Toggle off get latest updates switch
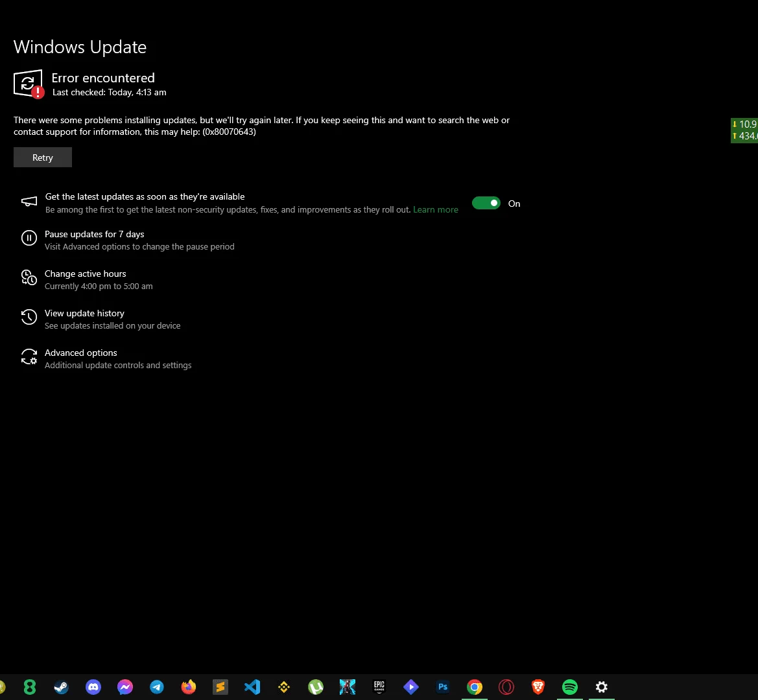758x700 pixels. (486, 204)
